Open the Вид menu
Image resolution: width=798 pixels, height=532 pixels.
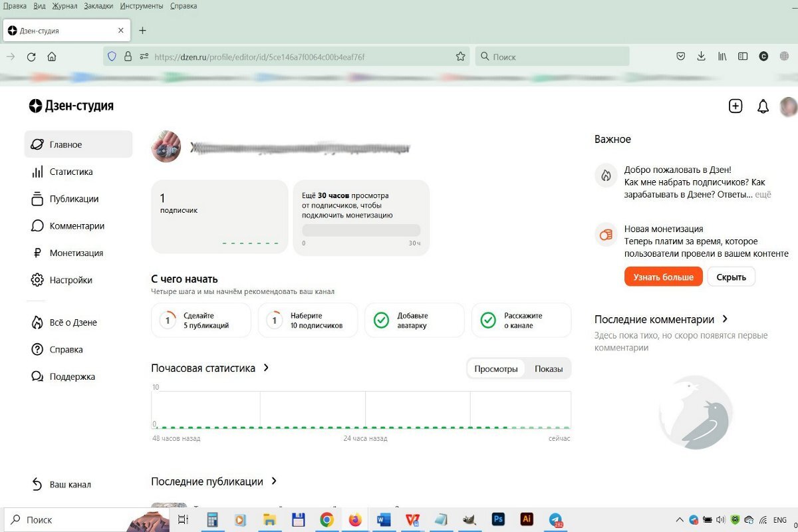click(x=39, y=6)
